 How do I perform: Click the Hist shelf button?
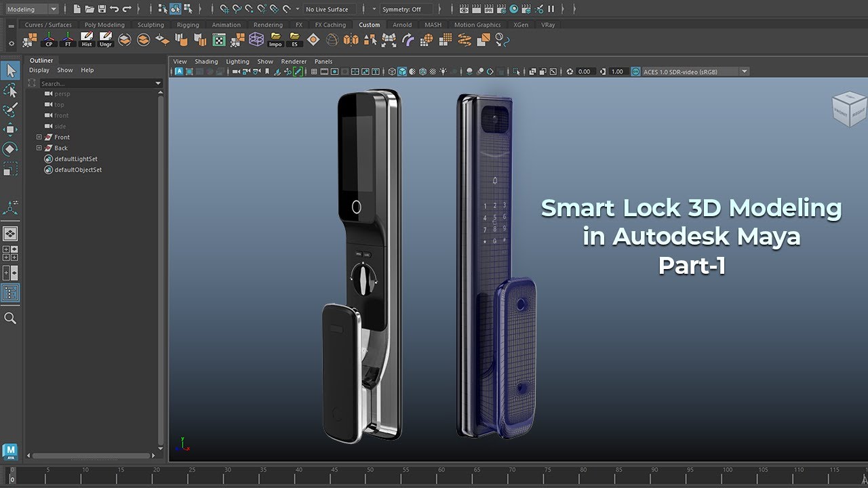pos(86,39)
